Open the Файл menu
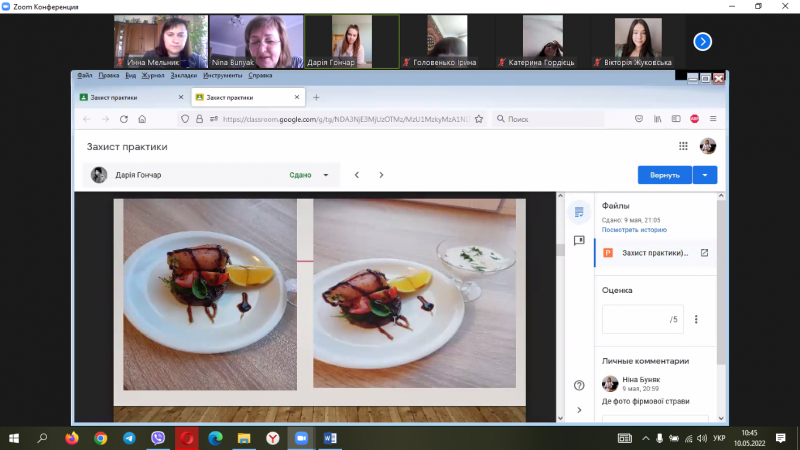The image size is (800, 450). [x=85, y=76]
